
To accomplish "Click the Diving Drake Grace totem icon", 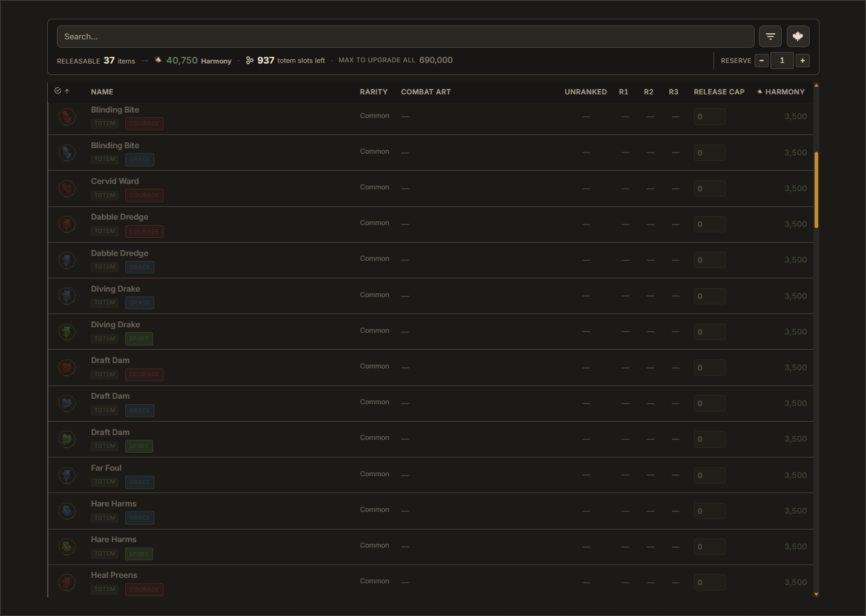I will pos(67,296).
